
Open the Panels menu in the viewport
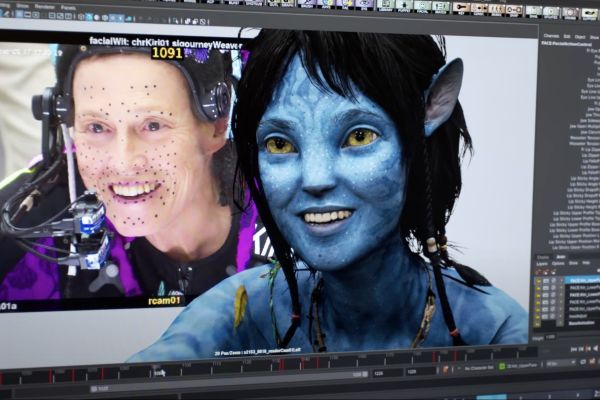(68, 7)
